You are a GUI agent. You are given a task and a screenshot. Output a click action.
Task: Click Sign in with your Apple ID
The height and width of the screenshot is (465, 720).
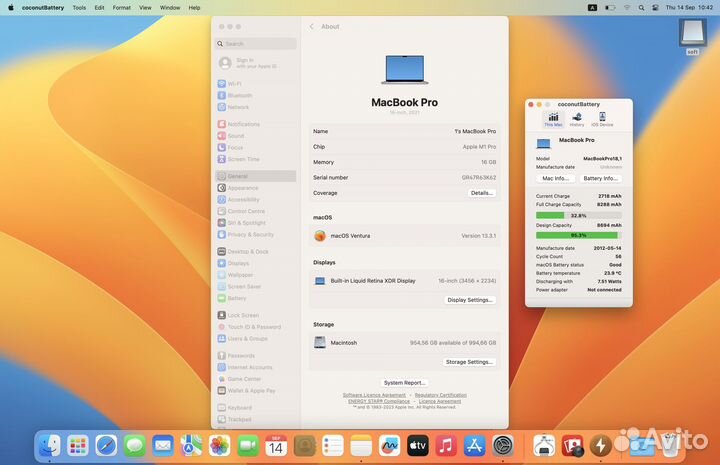point(248,63)
